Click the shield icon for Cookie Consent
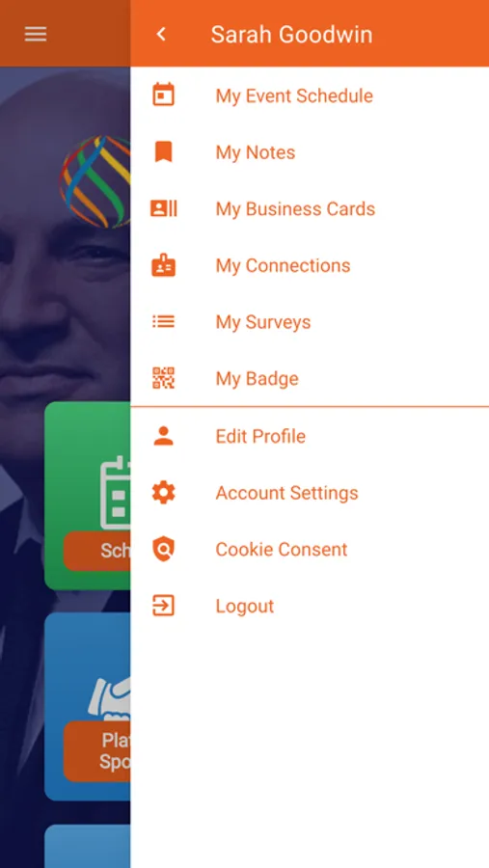489x868 pixels. pos(163,549)
